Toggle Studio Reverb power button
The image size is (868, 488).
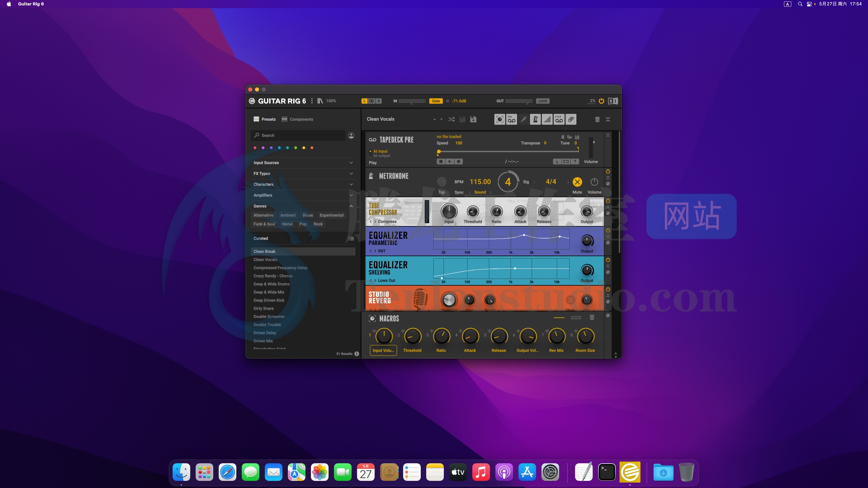pyautogui.click(x=608, y=289)
